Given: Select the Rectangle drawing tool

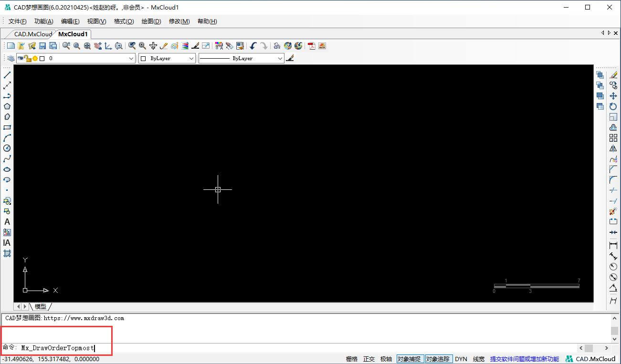Looking at the screenshot, I should point(7,127).
